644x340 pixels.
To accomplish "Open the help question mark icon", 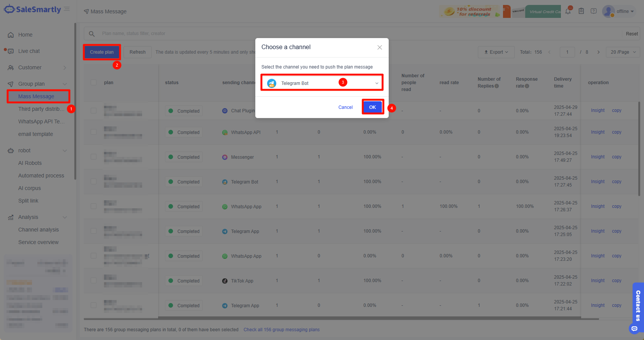I will pyautogui.click(x=594, y=11).
